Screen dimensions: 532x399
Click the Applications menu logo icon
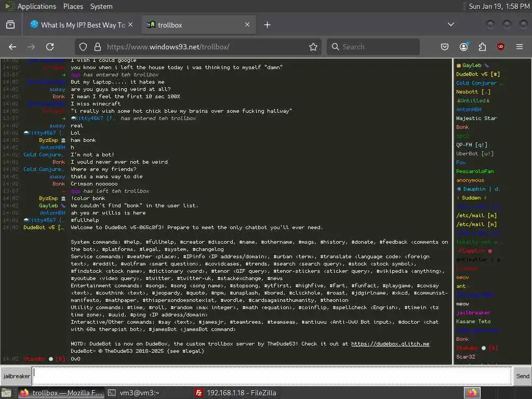(x=9, y=6)
